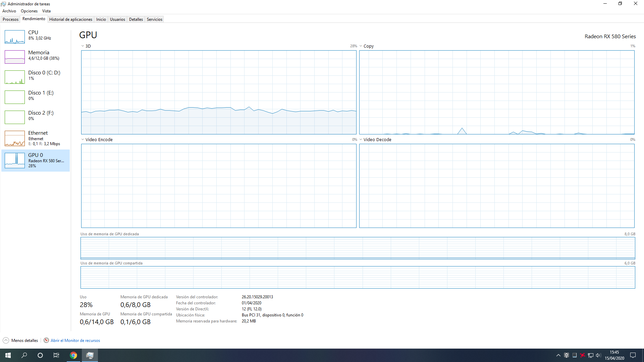Open the 3D engine graph dropdown
Viewport: 644px width, 362px height.
pyautogui.click(x=83, y=46)
